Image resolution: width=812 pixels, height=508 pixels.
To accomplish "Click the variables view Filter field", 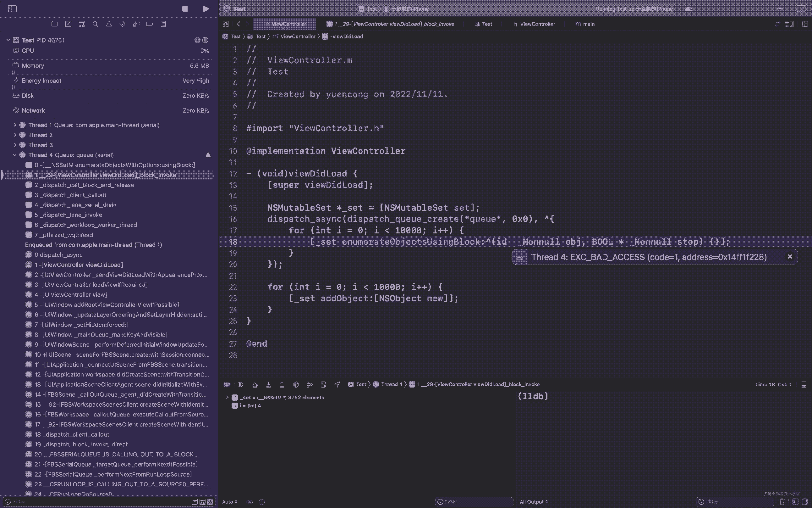I will (475, 502).
